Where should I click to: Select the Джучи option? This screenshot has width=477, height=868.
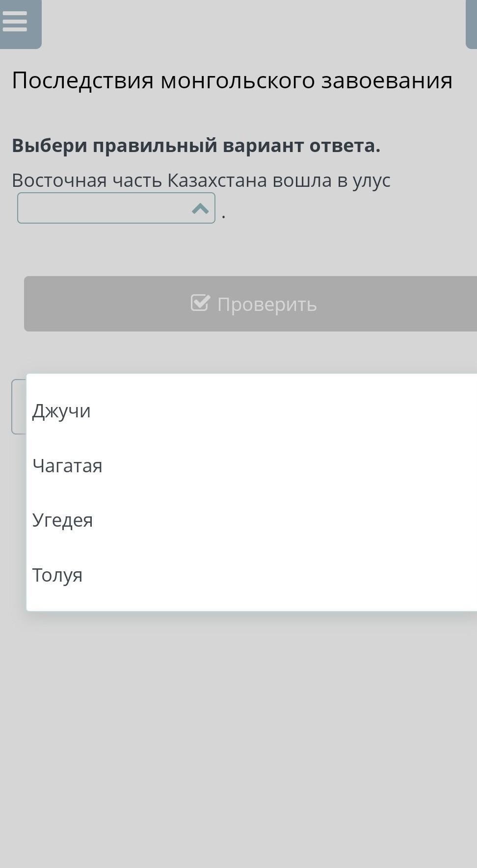(x=62, y=411)
